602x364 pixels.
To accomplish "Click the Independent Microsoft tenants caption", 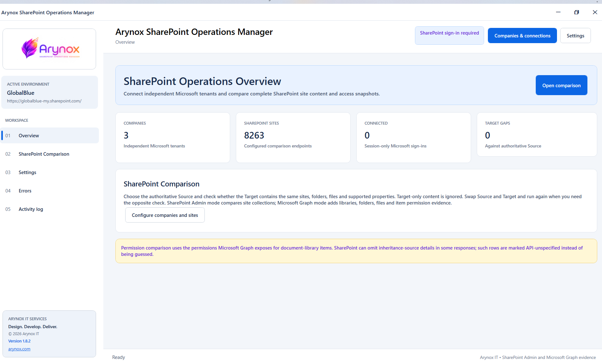I will (154, 146).
